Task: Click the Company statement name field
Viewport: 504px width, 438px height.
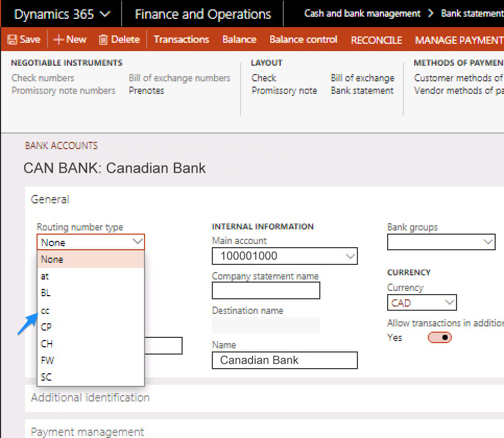Action: click(x=266, y=290)
